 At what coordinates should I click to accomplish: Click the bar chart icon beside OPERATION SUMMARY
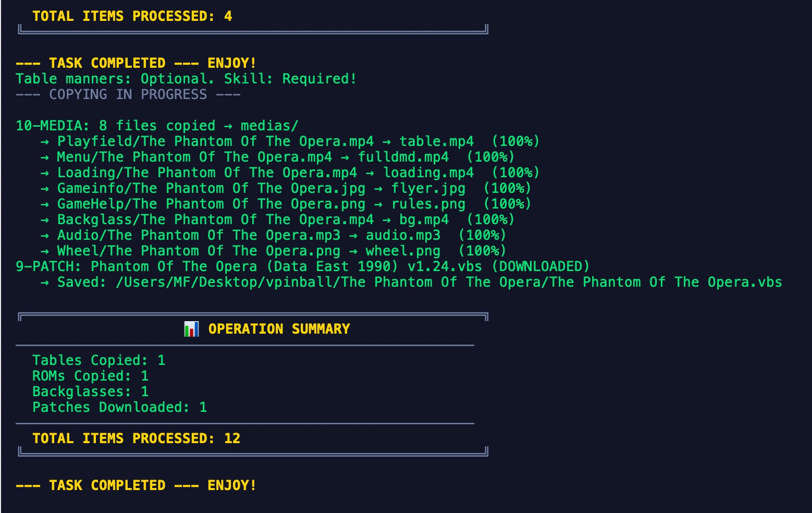191,329
